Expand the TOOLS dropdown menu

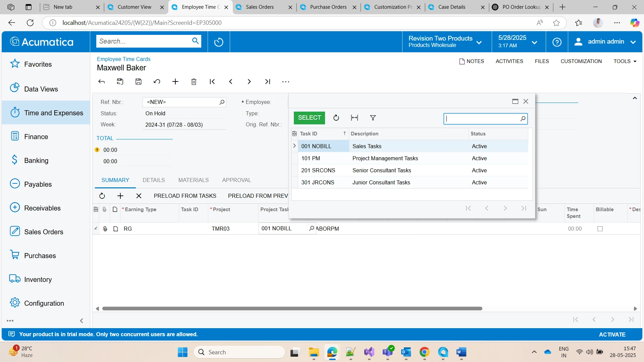pos(625,61)
